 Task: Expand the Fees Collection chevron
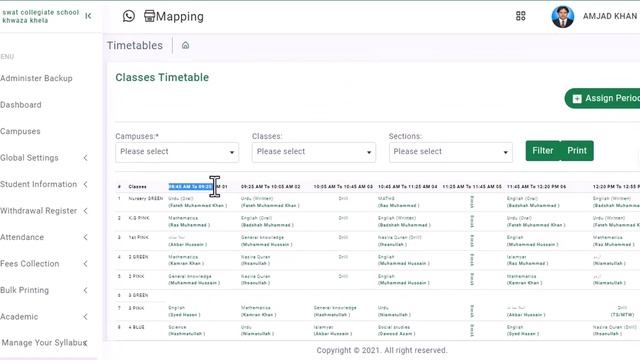(85, 264)
